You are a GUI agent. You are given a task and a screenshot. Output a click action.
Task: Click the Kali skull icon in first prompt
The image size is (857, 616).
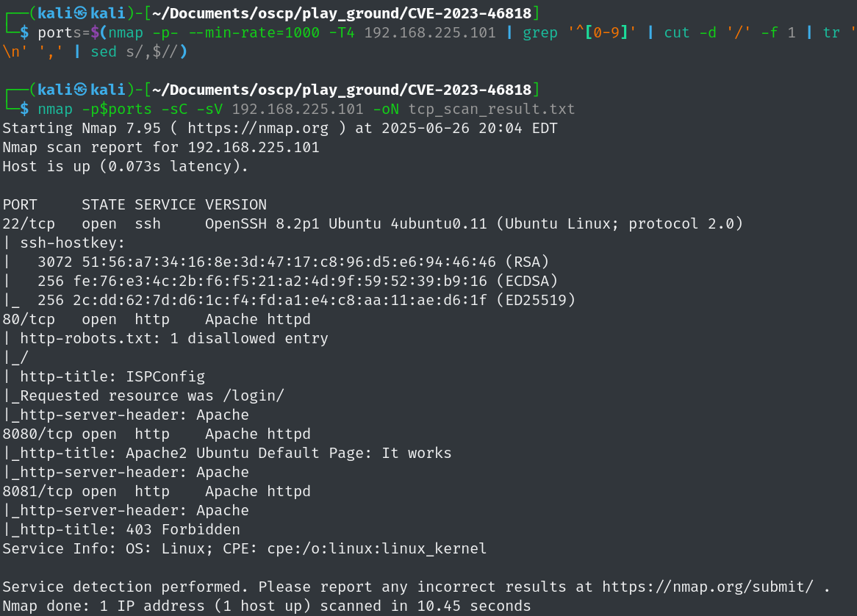point(80,13)
